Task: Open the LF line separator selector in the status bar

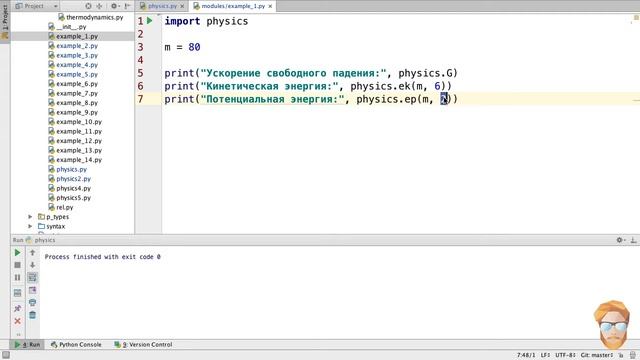Action: pos(545,355)
